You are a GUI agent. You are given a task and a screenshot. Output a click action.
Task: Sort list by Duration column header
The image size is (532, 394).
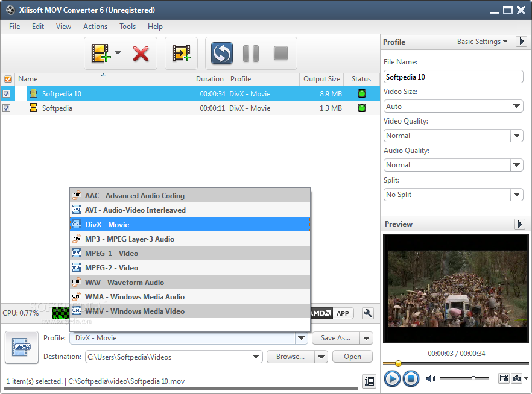click(x=209, y=79)
